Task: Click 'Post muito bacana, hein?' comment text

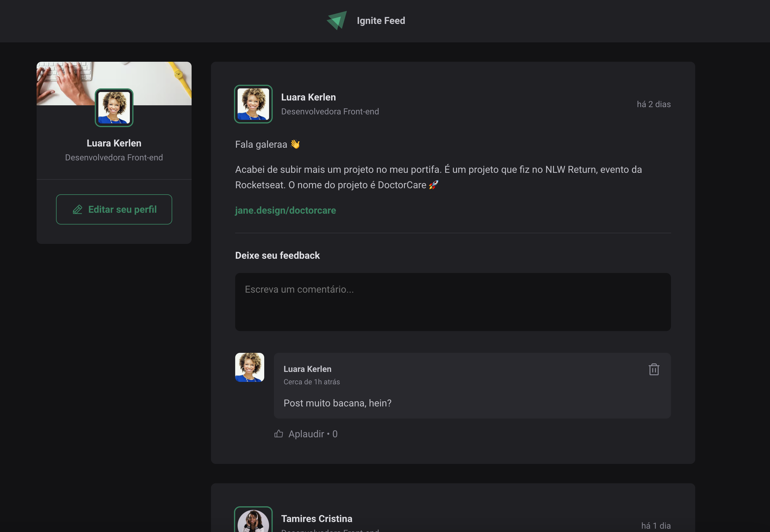Action: tap(337, 403)
